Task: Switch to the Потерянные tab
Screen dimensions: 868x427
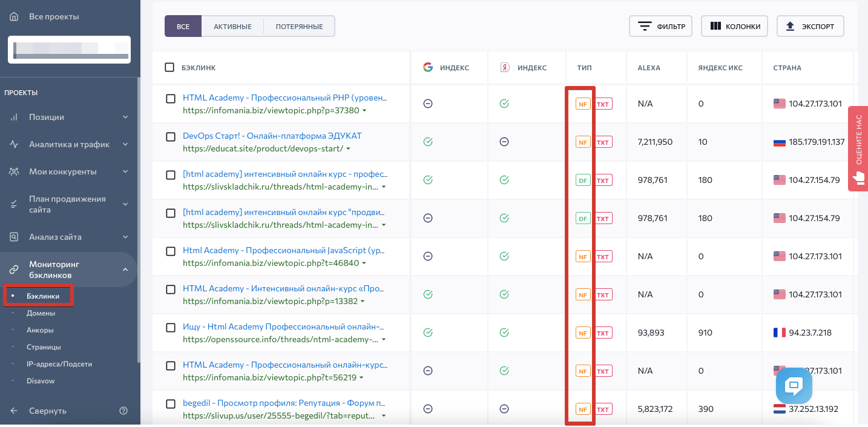Action: [x=299, y=27]
